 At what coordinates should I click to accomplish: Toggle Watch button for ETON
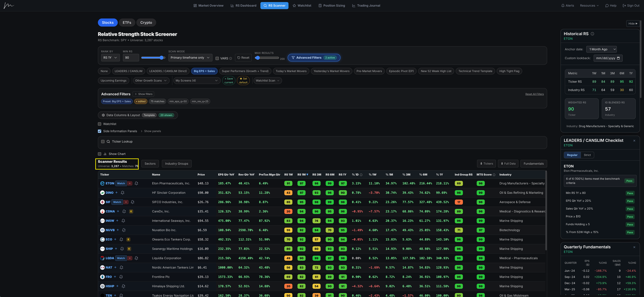click(121, 184)
